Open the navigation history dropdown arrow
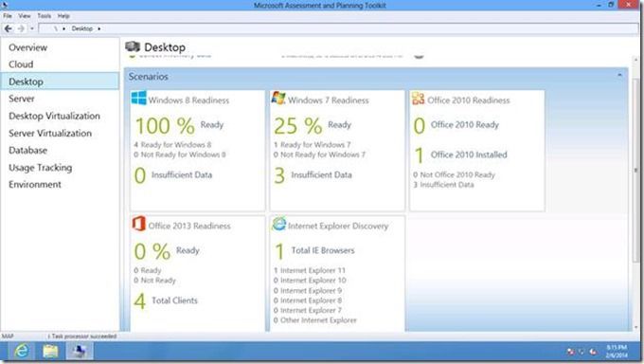This screenshot has width=644, height=364. tap(32, 28)
